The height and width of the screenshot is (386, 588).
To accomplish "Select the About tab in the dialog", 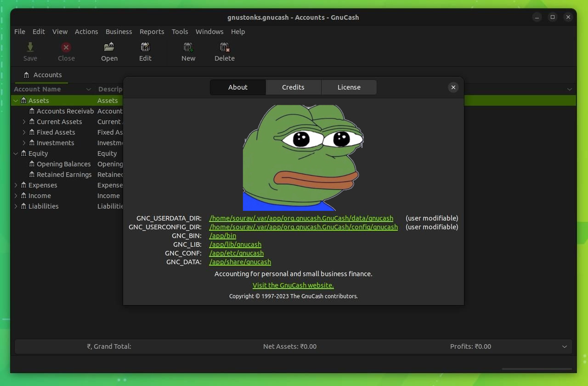I will tap(238, 87).
